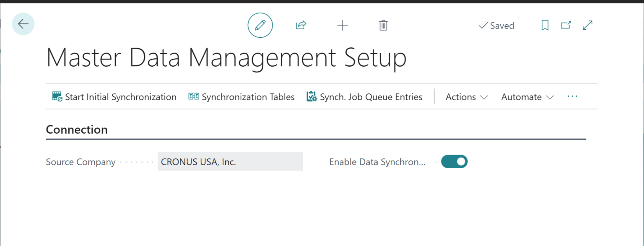Disable the Enable Data Synchron... switch
Image resolution: width=644 pixels, height=246 pixels.
[x=454, y=161]
